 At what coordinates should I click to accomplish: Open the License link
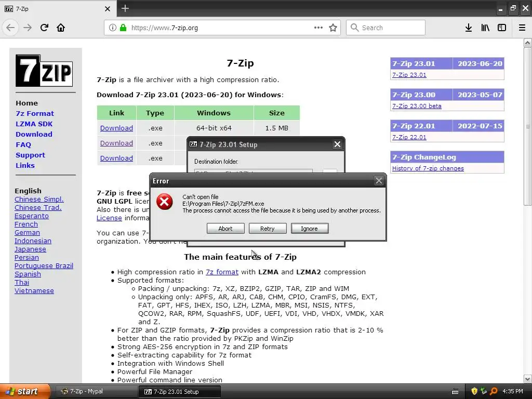(x=109, y=218)
